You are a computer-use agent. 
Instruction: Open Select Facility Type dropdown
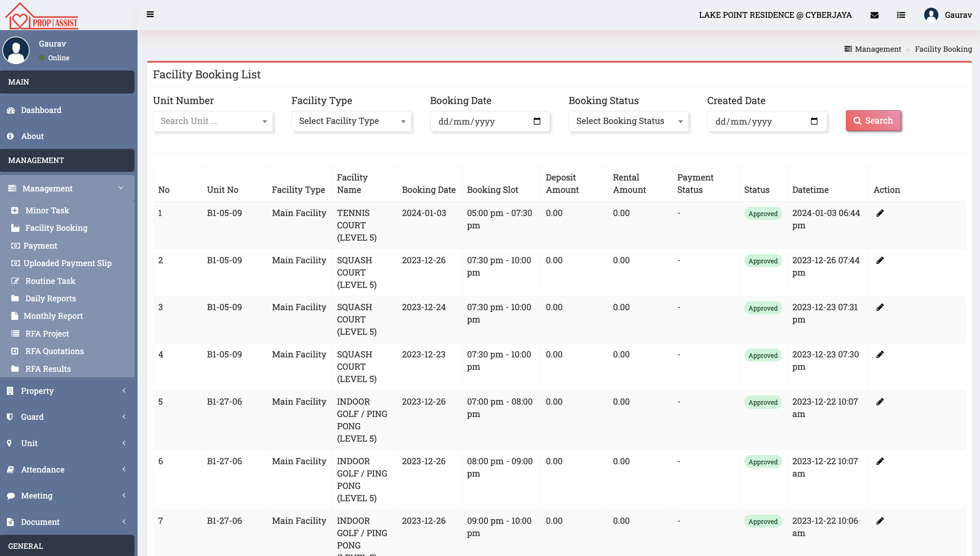tap(351, 121)
